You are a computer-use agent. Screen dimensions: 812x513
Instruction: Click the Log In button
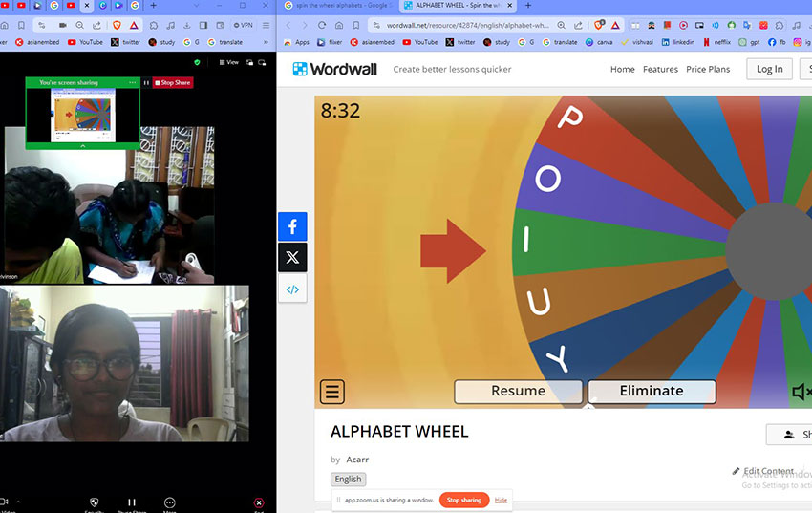(770, 69)
